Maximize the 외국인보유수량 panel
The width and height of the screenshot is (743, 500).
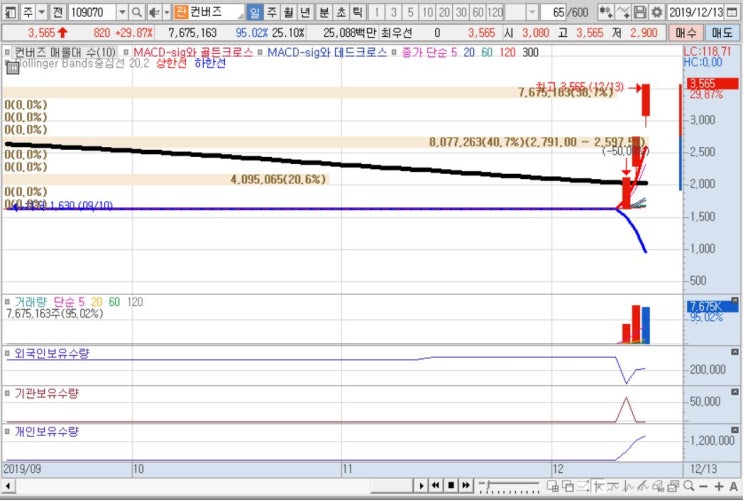click(734, 352)
